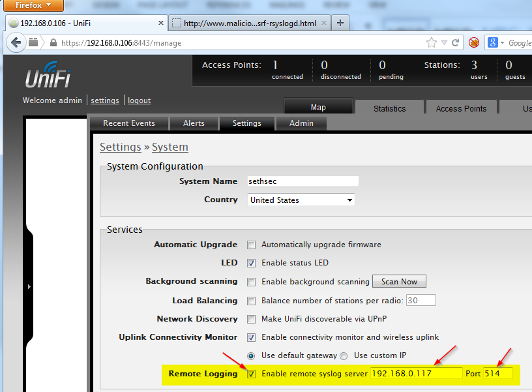The image size is (532, 392).
Task: Open the URL history dropdown arrow
Action: tap(444, 42)
